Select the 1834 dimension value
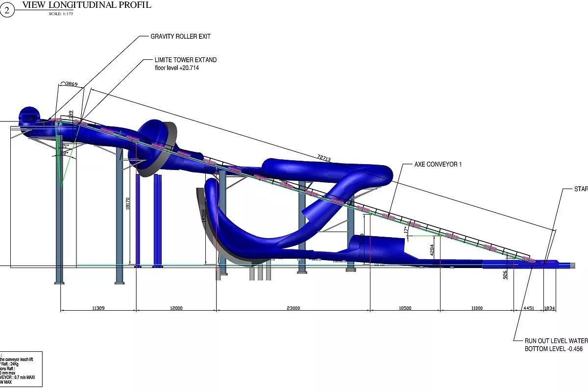The image size is (588, 392). [x=550, y=308]
